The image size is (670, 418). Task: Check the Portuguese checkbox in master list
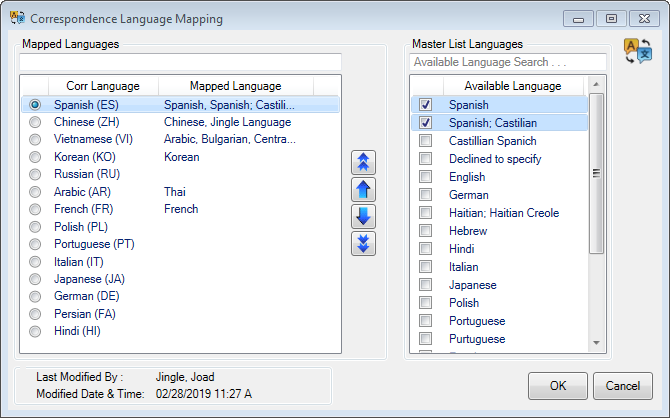[x=426, y=321]
